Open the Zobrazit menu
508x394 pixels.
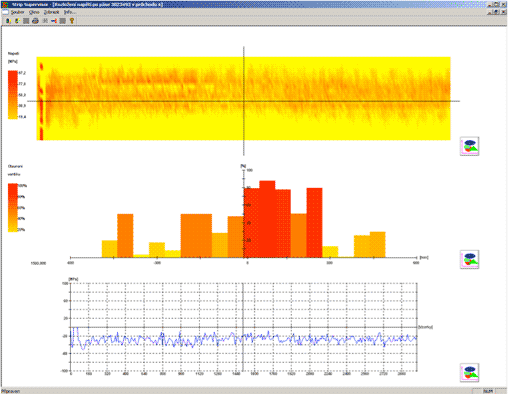pyautogui.click(x=51, y=12)
